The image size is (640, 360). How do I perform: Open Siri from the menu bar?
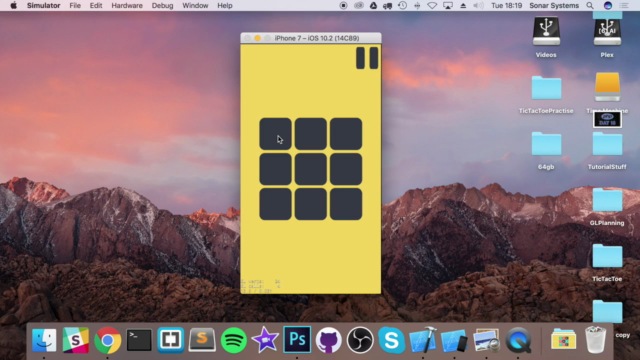tap(608, 6)
